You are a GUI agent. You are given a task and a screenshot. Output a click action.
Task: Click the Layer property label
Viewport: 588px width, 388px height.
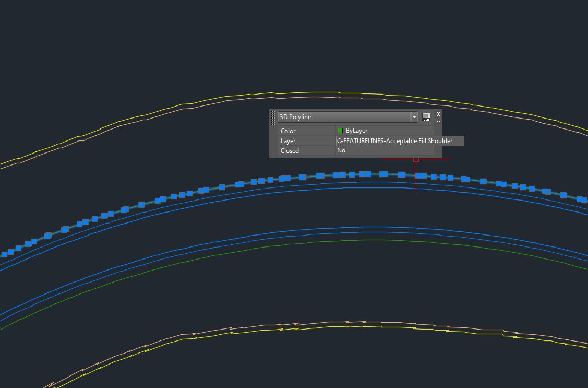288,141
